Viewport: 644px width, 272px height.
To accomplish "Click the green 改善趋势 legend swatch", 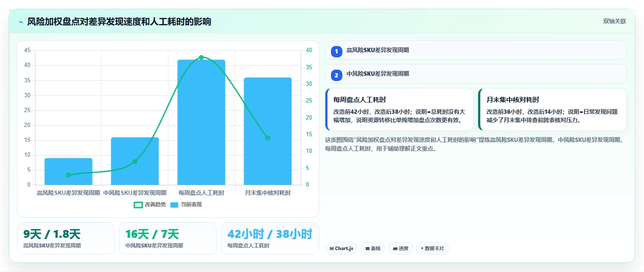I will (x=138, y=205).
